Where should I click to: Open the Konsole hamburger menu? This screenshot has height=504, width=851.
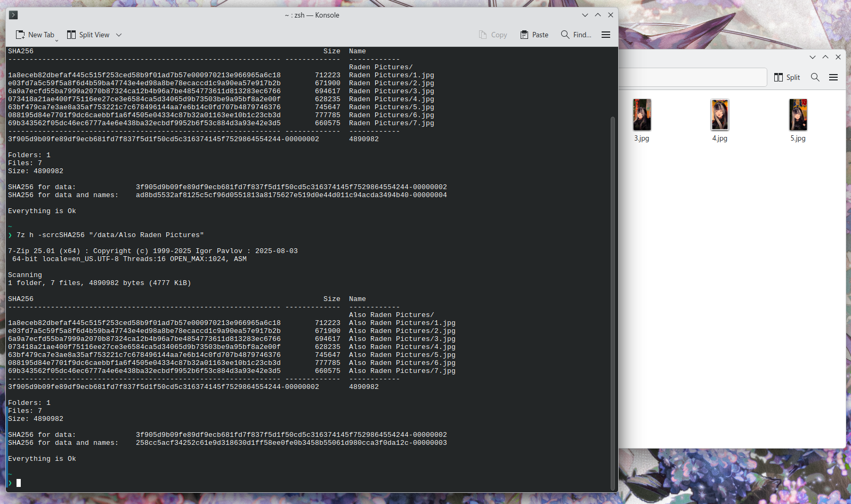[606, 35]
